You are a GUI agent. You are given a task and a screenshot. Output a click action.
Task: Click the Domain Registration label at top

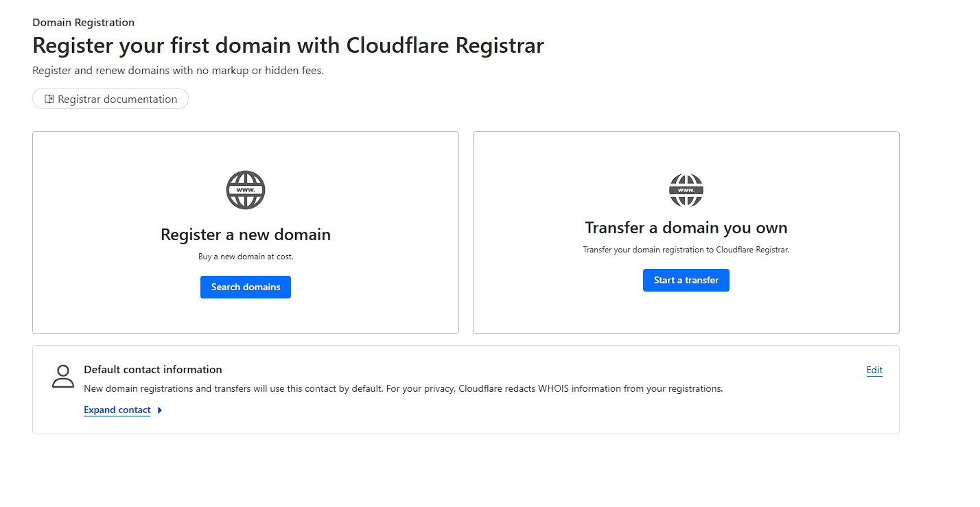pos(84,23)
